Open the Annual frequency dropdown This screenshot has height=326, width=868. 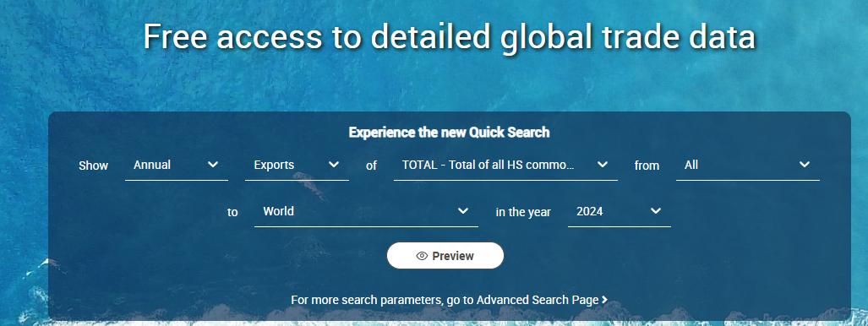(177, 165)
